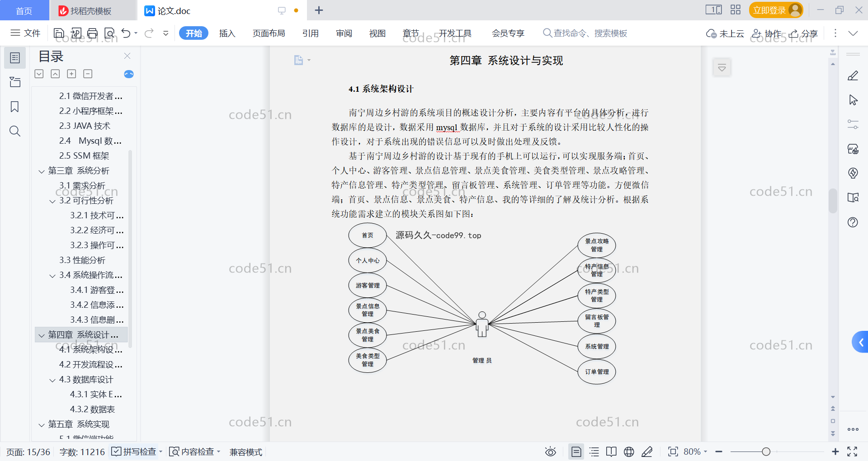The height and width of the screenshot is (461, 868).
Task: Click the document vertical scrollbar thumb
Action: [833, 200]
